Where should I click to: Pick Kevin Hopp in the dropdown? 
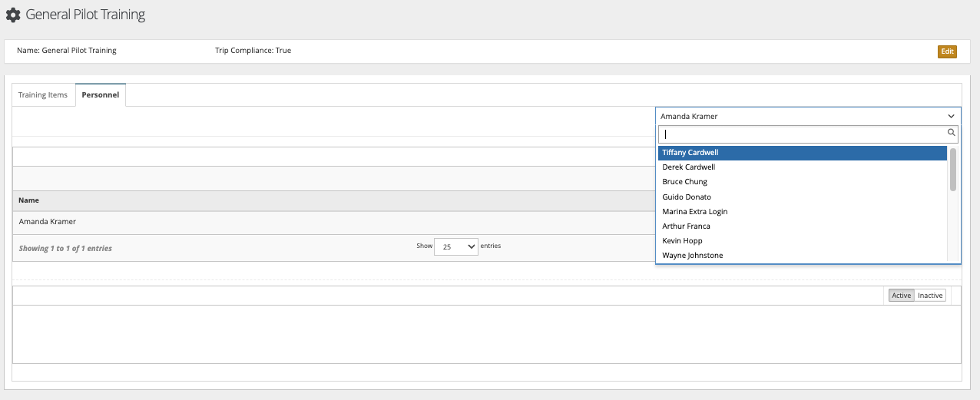(802, 241)
